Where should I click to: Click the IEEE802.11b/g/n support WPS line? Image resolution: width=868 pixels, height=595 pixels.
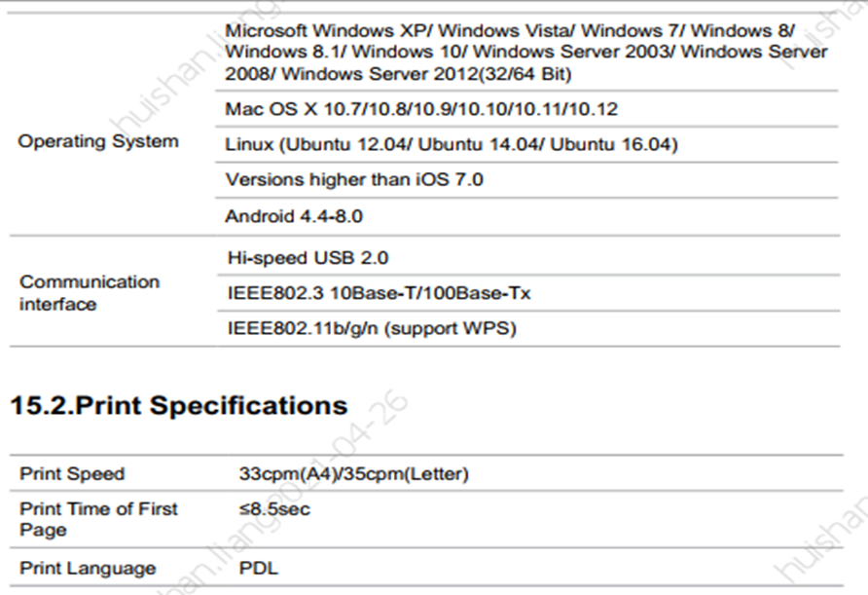(x=372, y=328)
